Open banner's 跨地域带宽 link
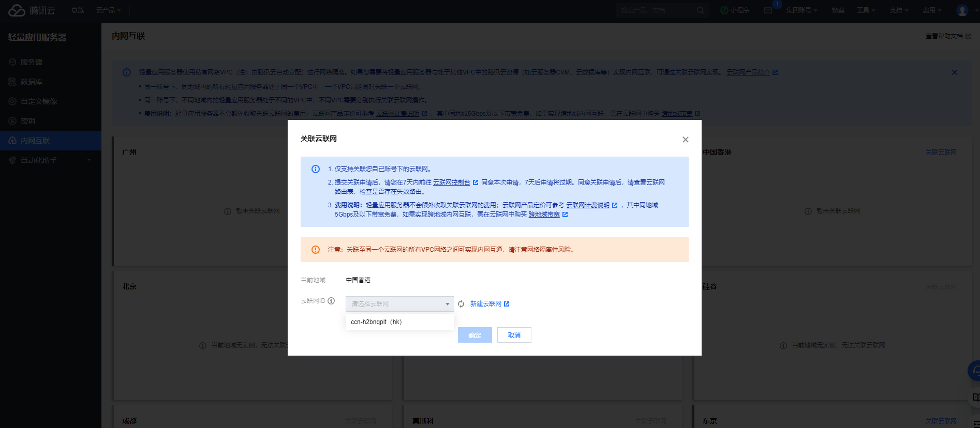 (x=677, y=114)
